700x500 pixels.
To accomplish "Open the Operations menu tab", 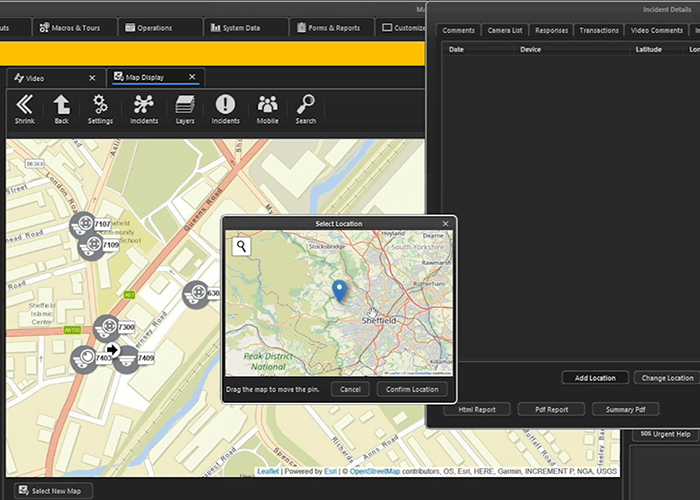I will (161, 28).
